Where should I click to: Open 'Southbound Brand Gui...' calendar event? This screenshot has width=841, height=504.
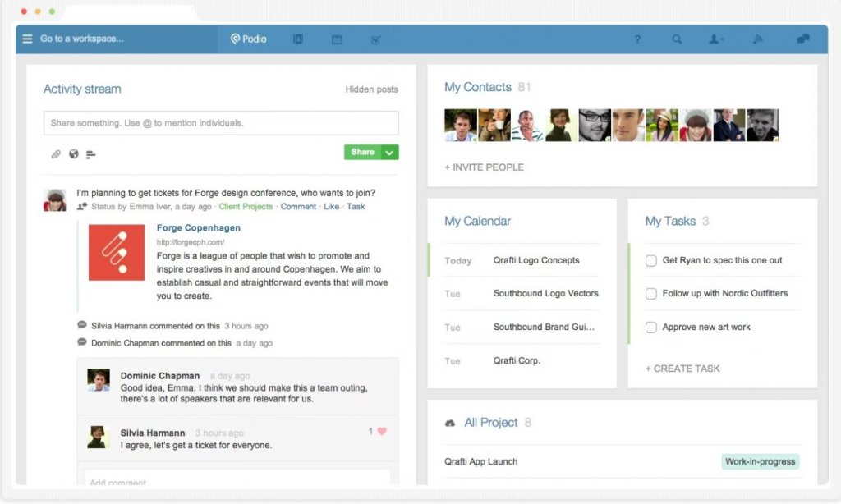pyautogui.click(x=544, y=327)
